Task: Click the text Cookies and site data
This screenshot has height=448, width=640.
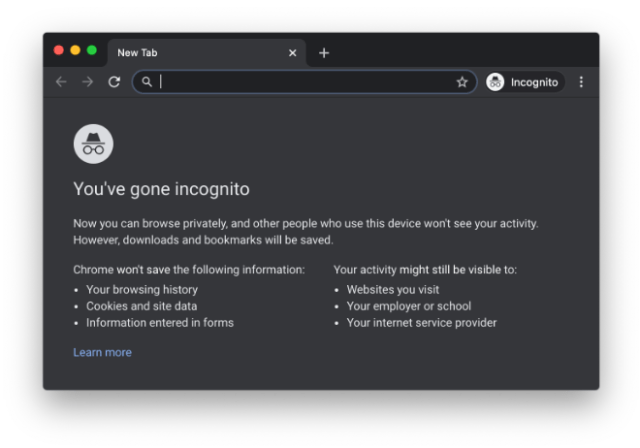Action: pyautogui.click(x=142, y=306)
